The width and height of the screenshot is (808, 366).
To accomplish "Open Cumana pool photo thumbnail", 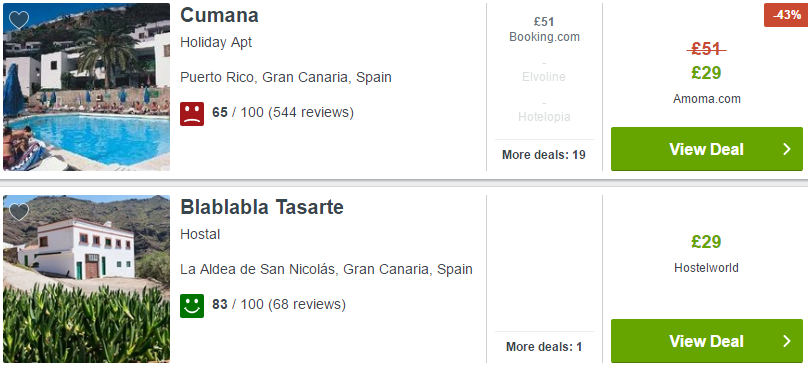I will 87,87.
